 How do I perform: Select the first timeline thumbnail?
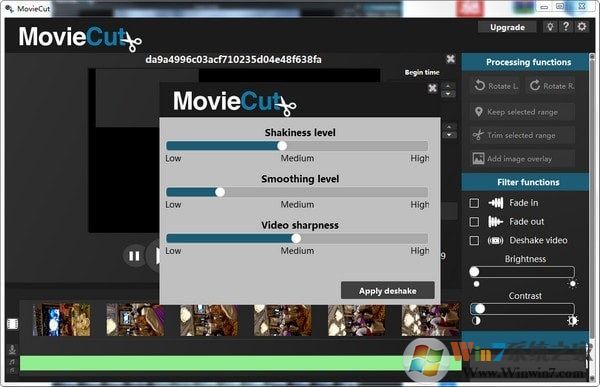(62, 320)
